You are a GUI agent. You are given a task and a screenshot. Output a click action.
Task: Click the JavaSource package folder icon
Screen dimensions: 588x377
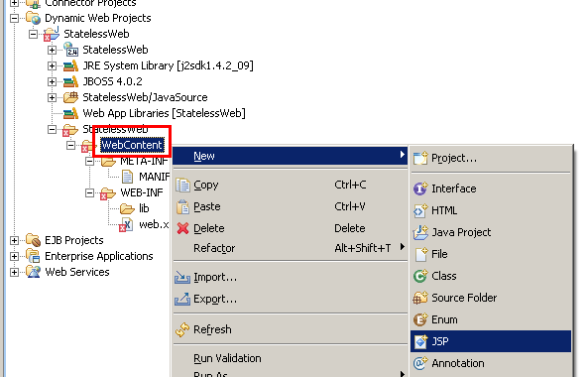click(70, 97)
